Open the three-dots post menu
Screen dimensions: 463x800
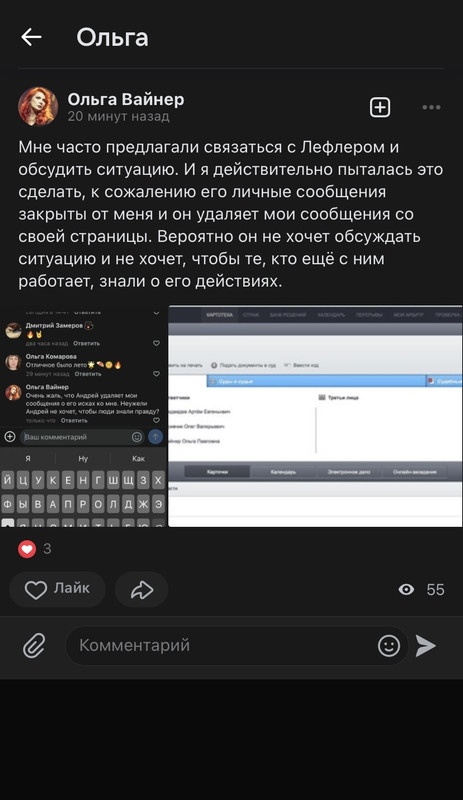[x=431, y=107]
